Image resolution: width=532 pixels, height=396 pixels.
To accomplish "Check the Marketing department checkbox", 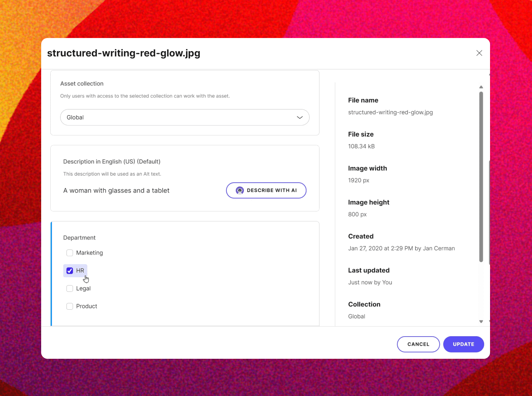I will (70, 253).
